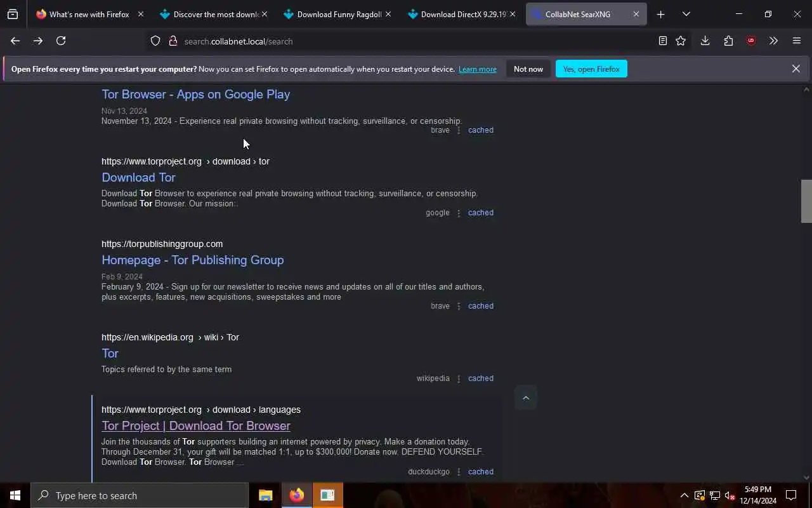Open uBlock Origin extension icon
The height and width of the screenshot is (508, 812).
[x=751, y=41]
